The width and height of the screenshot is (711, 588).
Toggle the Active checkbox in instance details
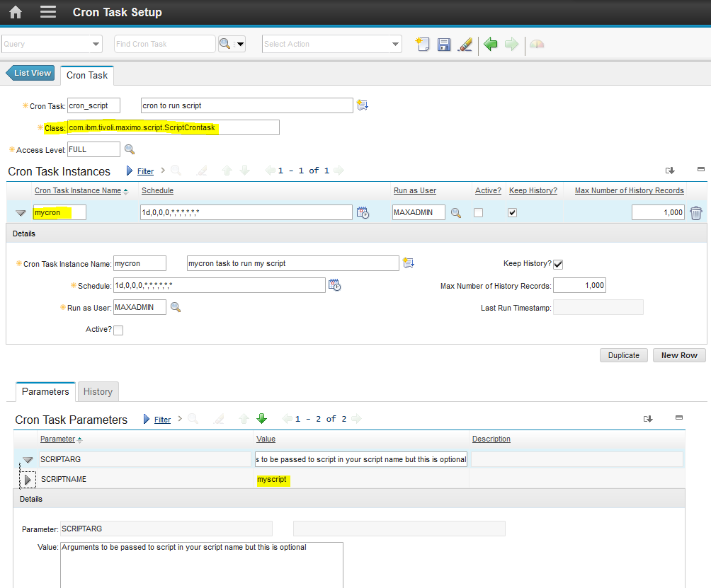(x=118, y=330)
